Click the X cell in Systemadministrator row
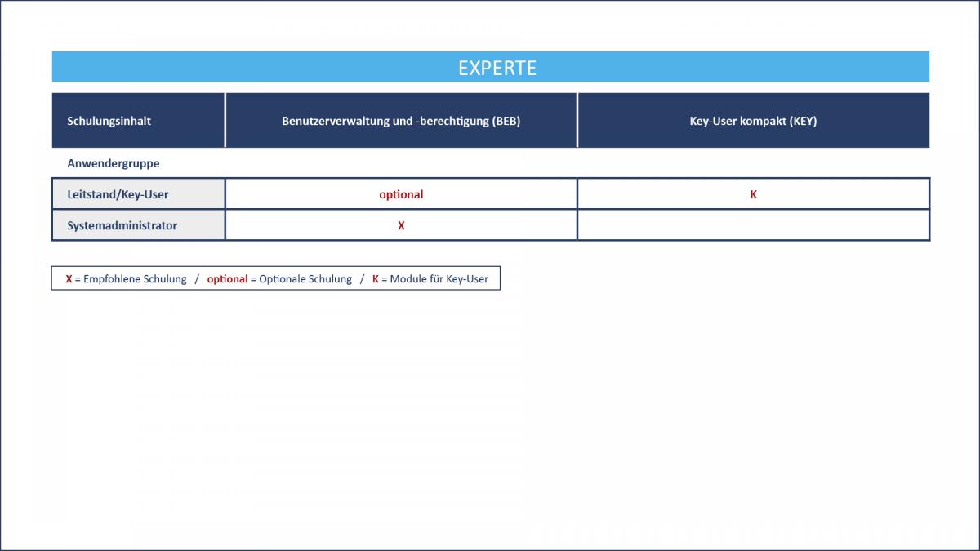The height and width of the screenshot is (551, 980). (401, 225)
